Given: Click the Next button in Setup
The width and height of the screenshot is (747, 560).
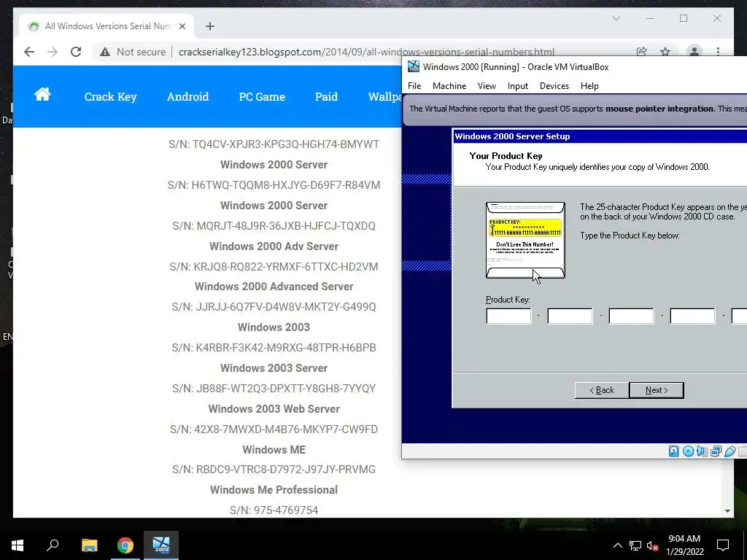Looking at the screenshot, I should 657,390.
